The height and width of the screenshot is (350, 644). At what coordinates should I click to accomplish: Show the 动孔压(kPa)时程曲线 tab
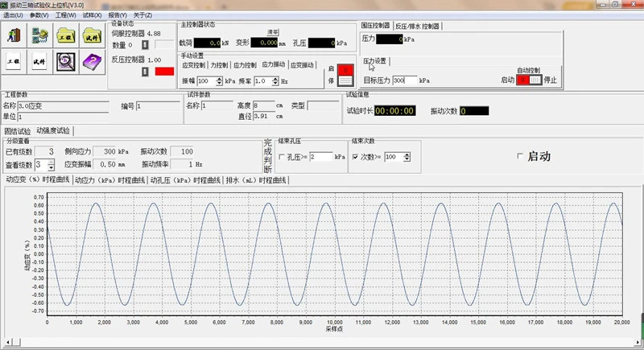(185, 180)
